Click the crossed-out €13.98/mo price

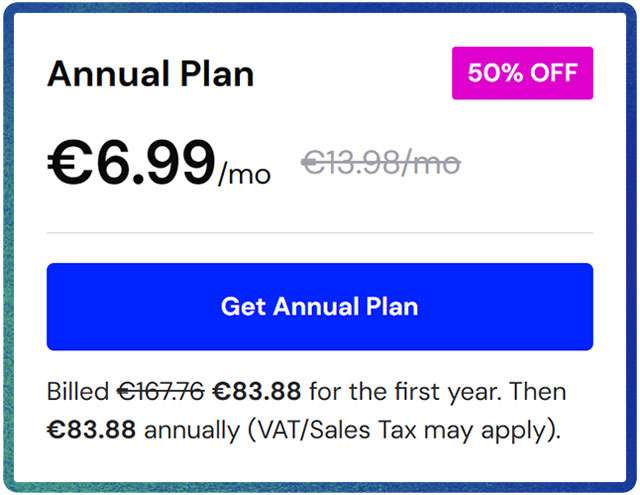click(x=381, y=163)
